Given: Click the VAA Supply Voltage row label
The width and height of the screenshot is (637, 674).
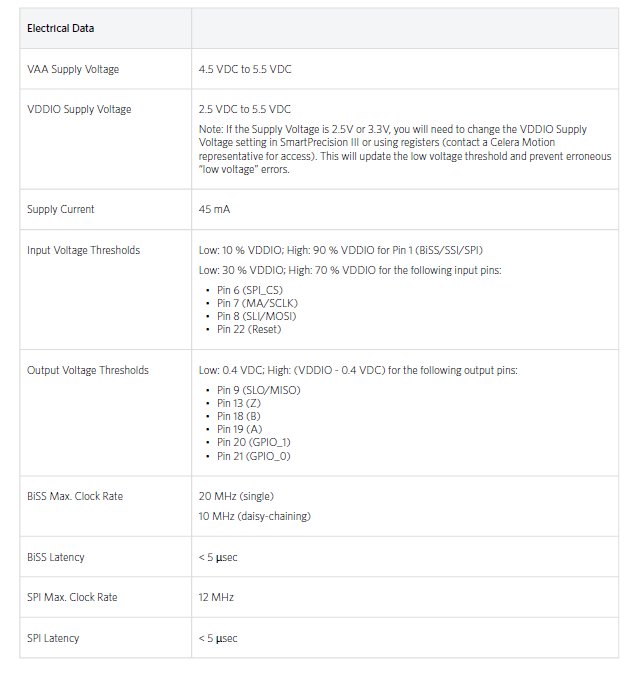Looking at the screenshot, I should [x=72, y=69].
